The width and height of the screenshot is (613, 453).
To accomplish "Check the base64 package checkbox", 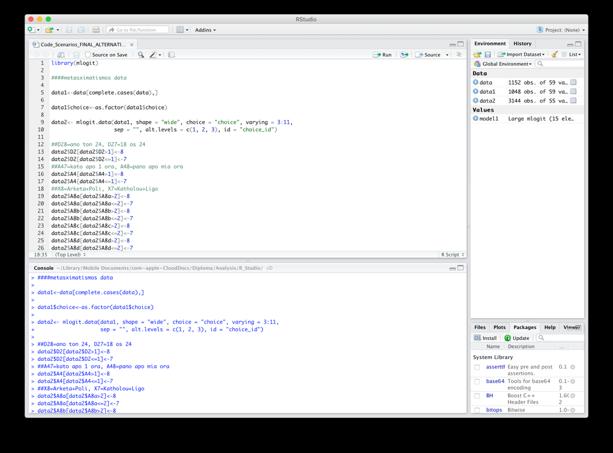I will 477,381.
